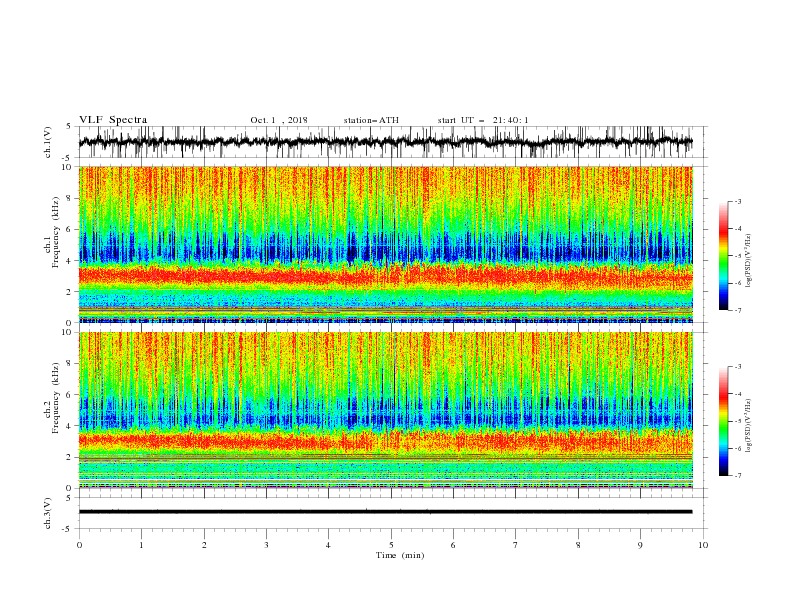Click the 'station=ATH' label
This screenshot has height=612, width=792.
[x=371, y=120]
